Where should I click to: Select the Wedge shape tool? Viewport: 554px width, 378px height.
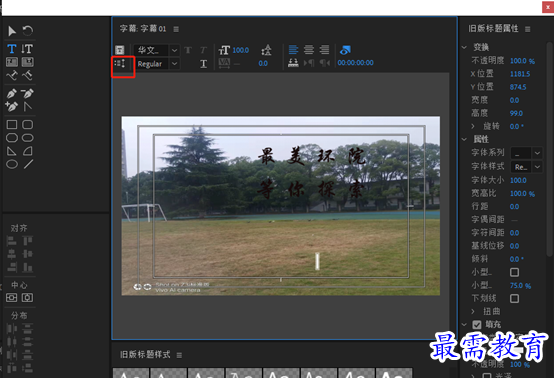(x=12, y=151)
